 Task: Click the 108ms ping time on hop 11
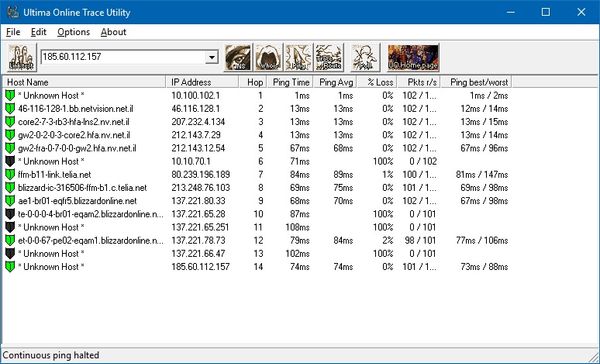(297, 227)
